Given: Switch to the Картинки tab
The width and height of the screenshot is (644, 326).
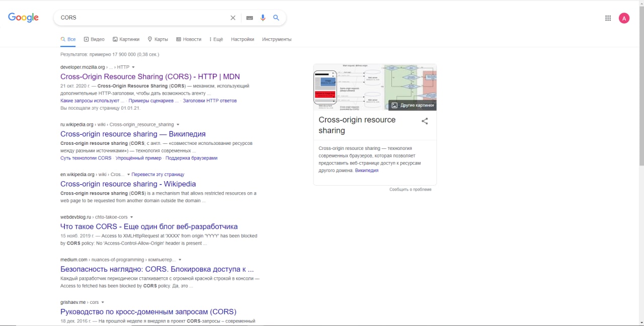Looking at the screenshot, I should click(126, 39).
